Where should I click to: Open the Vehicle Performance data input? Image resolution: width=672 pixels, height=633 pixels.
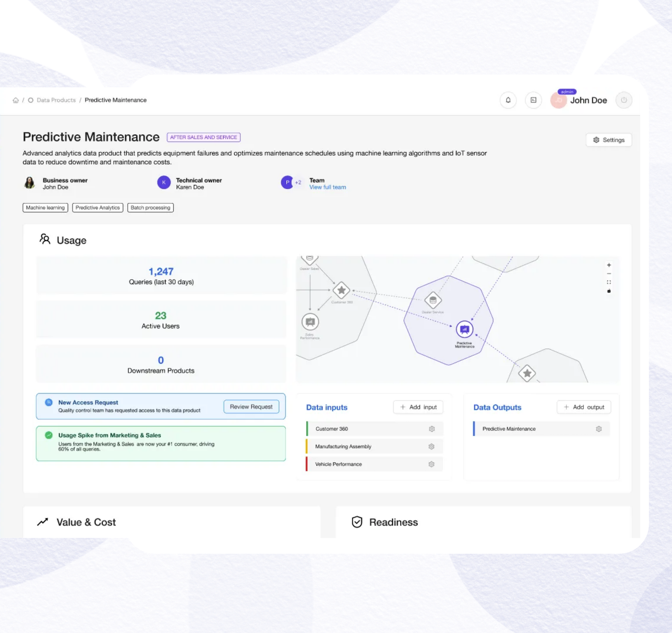(374, 464)
